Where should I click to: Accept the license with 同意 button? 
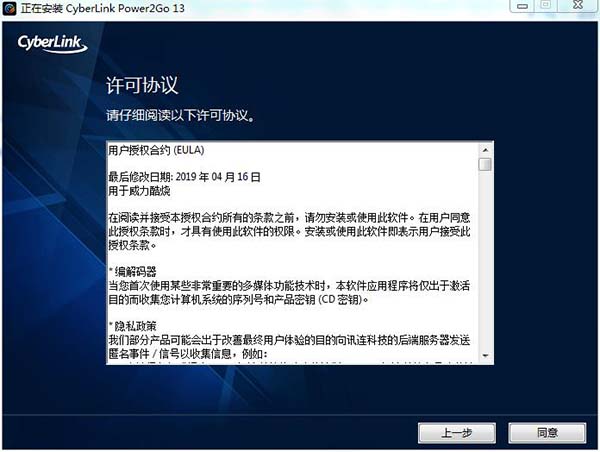coord(547,433)
